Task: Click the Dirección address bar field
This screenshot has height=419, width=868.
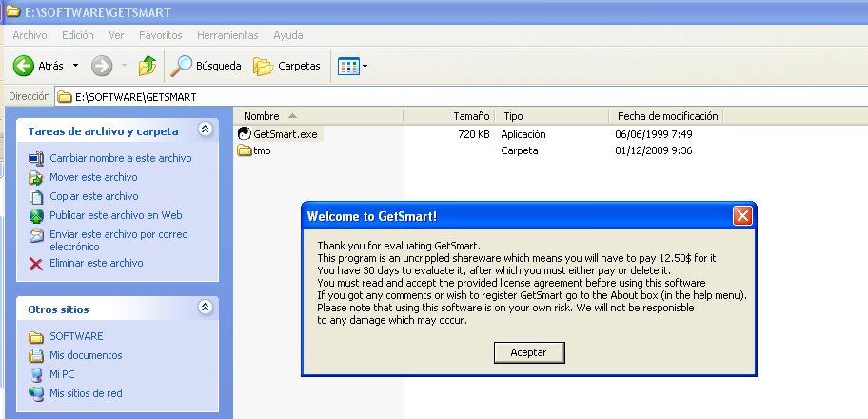Action: (x=462, y=97)
